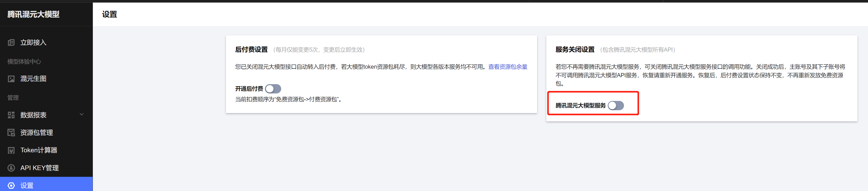Viewport: 868px width, 191px height.
Task: Click the 立即接入 sidebar icon
Action: pos(11,43)
